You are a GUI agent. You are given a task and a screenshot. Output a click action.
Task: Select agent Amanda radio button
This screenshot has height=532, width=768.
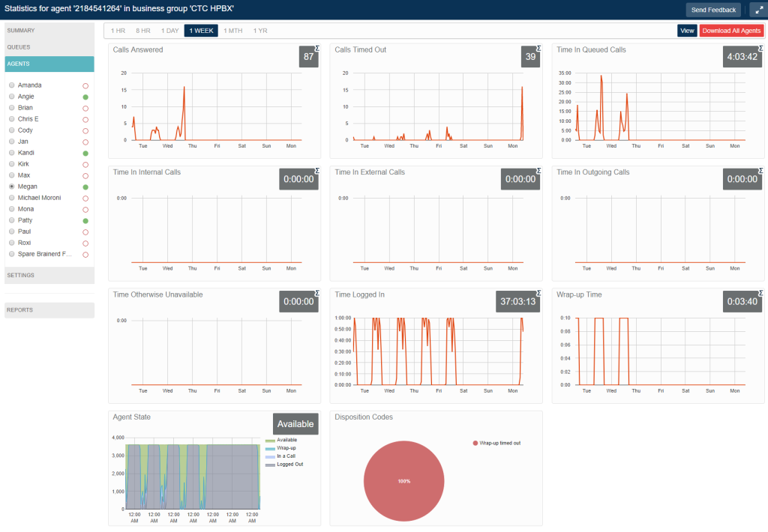click(x=12, y=85)
